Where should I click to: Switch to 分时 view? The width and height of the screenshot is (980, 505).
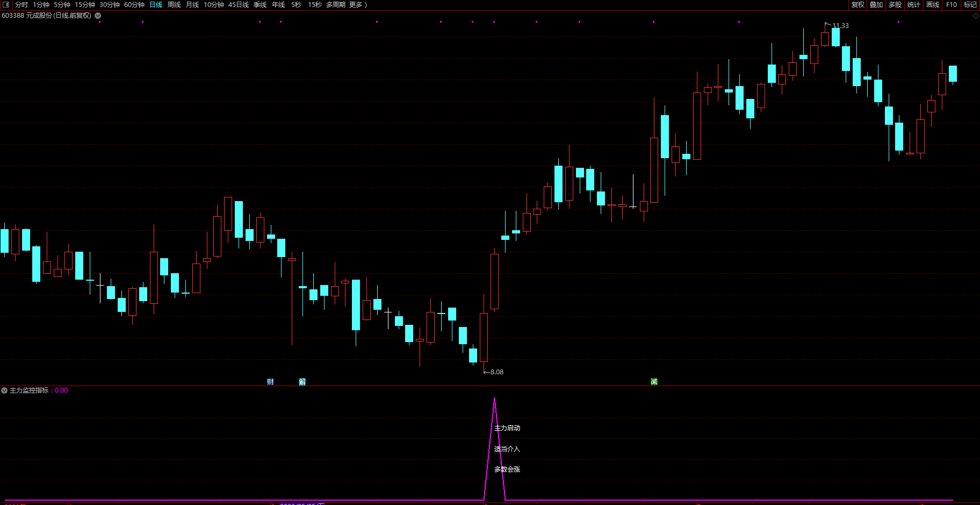coord(21,4)
